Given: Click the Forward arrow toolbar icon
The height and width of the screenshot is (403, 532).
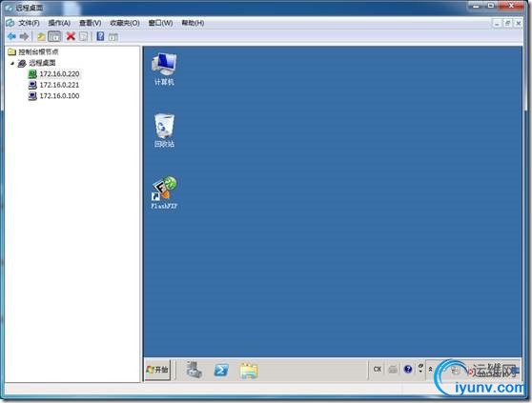Looking at the screenshot, I should click(24, 36).
